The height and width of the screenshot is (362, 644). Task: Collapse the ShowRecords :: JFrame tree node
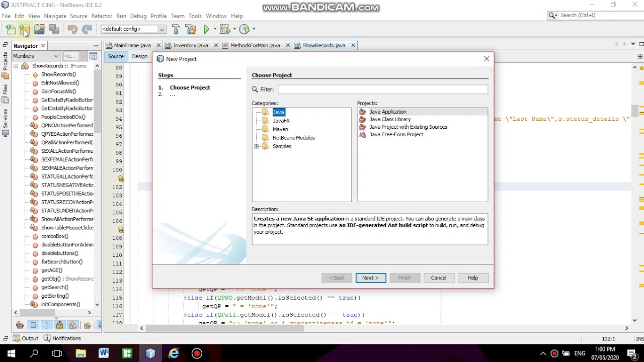[x=16, y=66]
